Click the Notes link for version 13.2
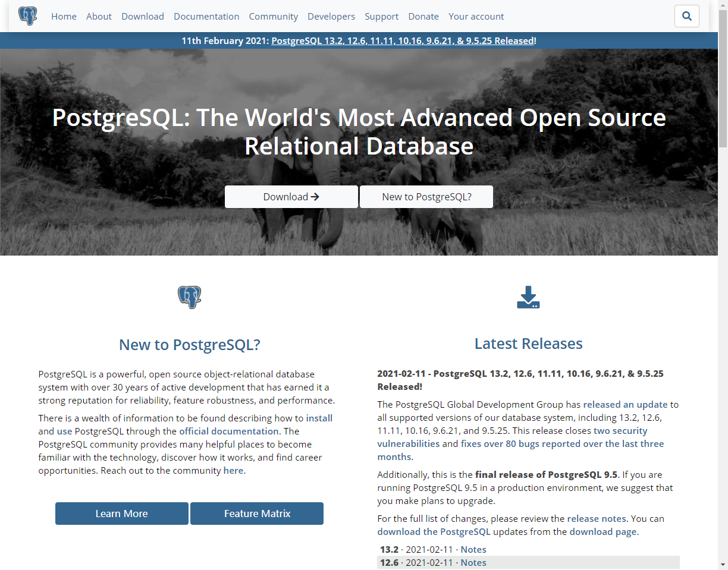 point(473,549)
